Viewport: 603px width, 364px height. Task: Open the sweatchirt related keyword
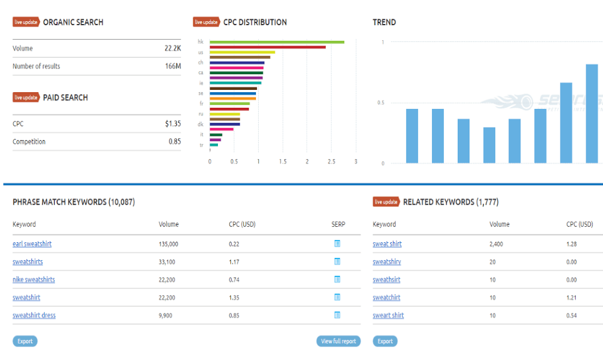[x=387, y=298]
